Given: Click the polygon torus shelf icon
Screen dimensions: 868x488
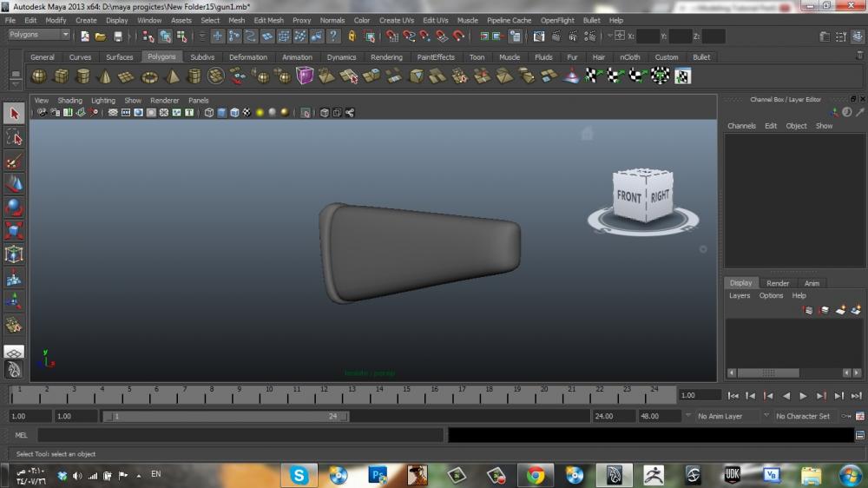Looking at the screenshot, I should pos(150,76).
